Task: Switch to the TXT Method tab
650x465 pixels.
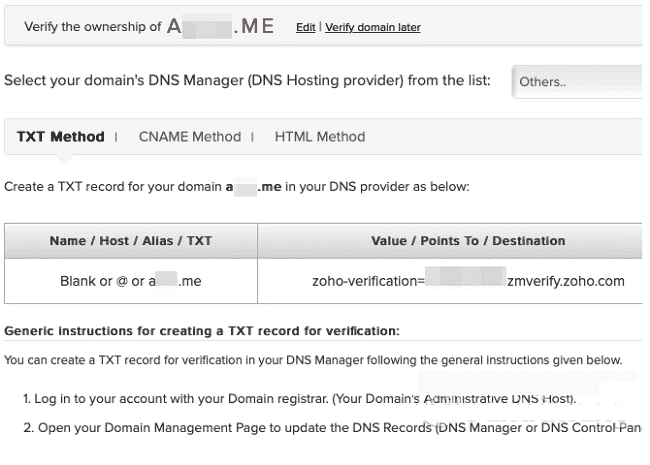Action: (x=60, y=137)
